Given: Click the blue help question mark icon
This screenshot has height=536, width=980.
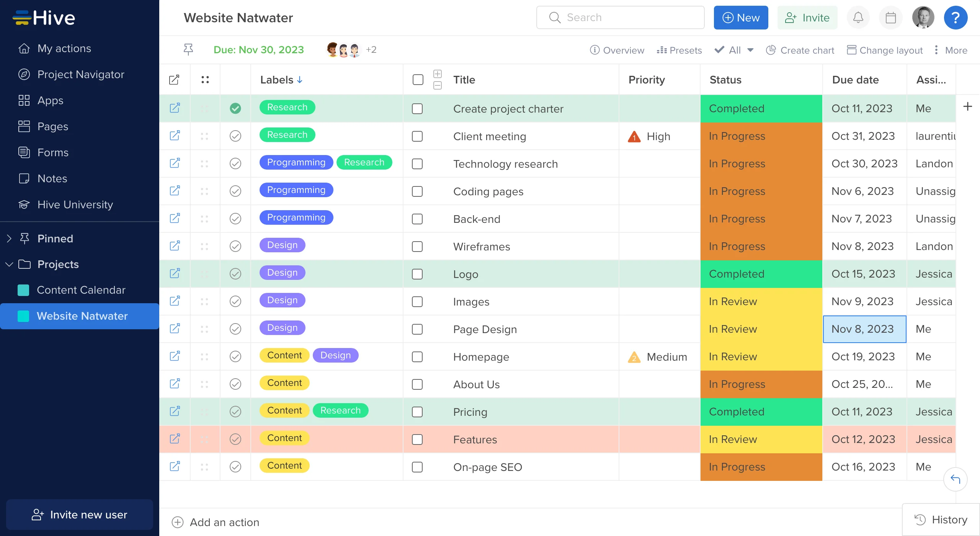Looking at the screenshot, I should pos(955,18).
